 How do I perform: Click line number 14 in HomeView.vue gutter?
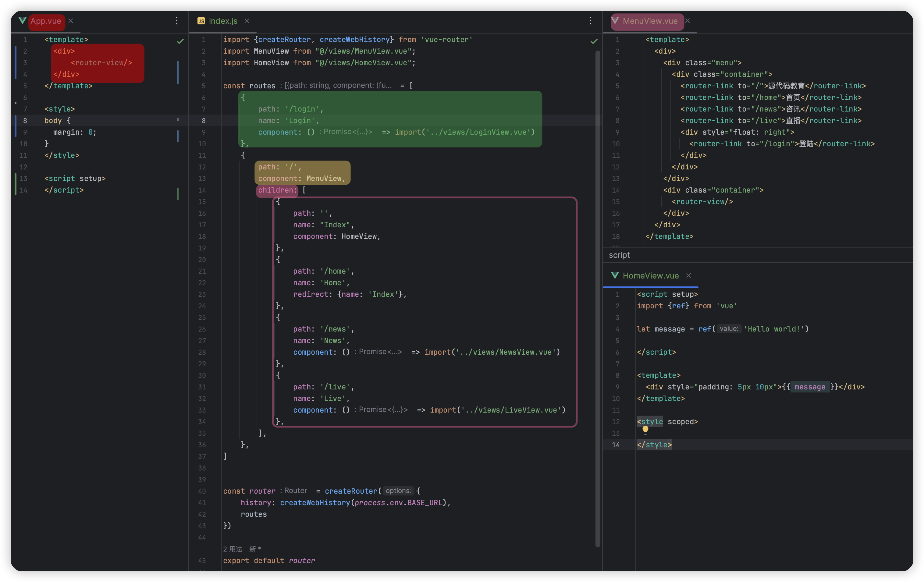pyautogui.click(x=616, y=445)
